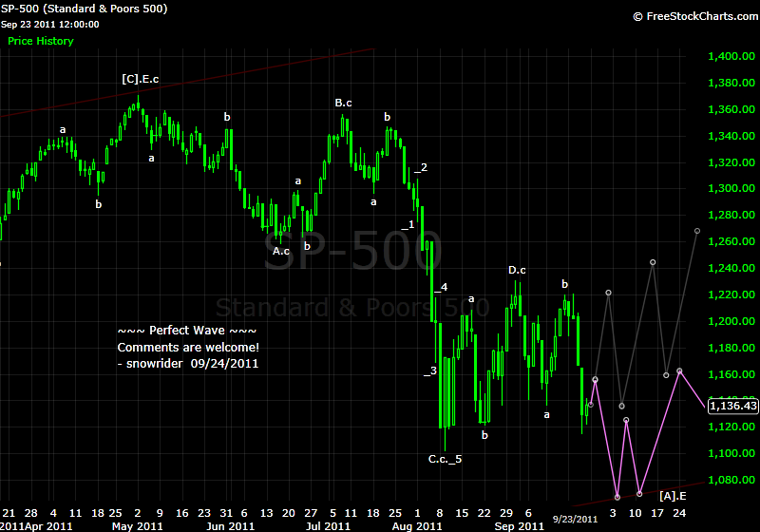Select the Jul 2011 month label

click(x=328, y=526)
